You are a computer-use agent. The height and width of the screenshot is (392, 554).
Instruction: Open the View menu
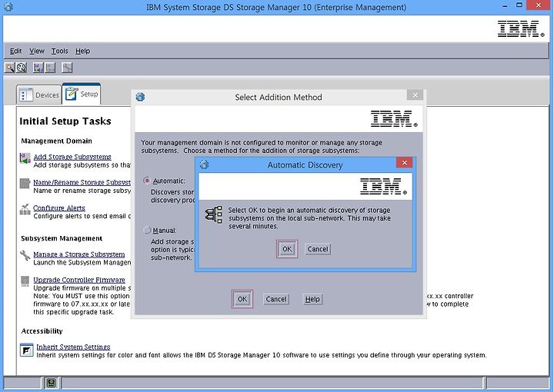(x=37, y=51)
